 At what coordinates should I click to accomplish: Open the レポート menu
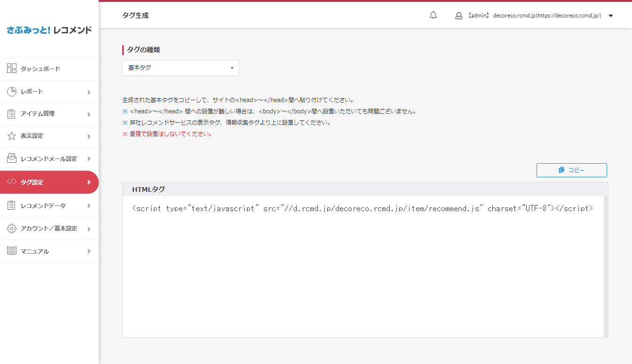[49, 92]
